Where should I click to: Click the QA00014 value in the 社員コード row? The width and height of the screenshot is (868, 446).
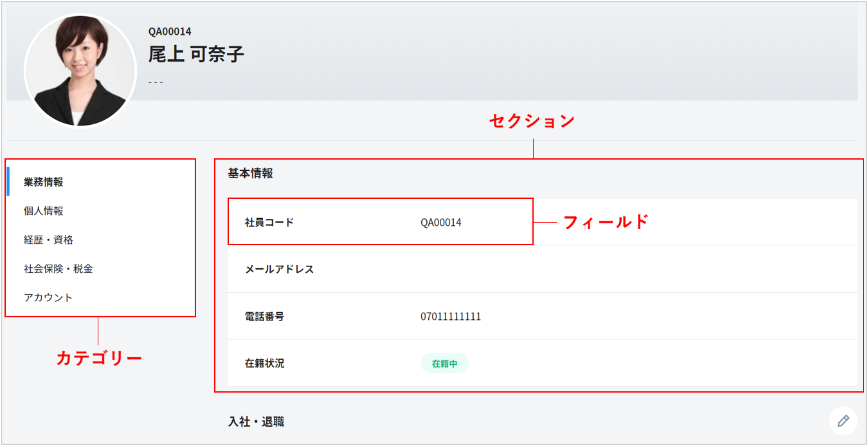click(441, 223)
